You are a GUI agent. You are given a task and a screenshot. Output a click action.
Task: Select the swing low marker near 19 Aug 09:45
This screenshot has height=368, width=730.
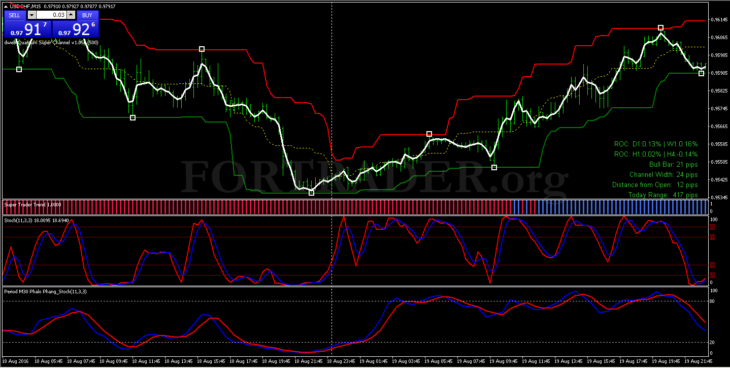point(494,167)
